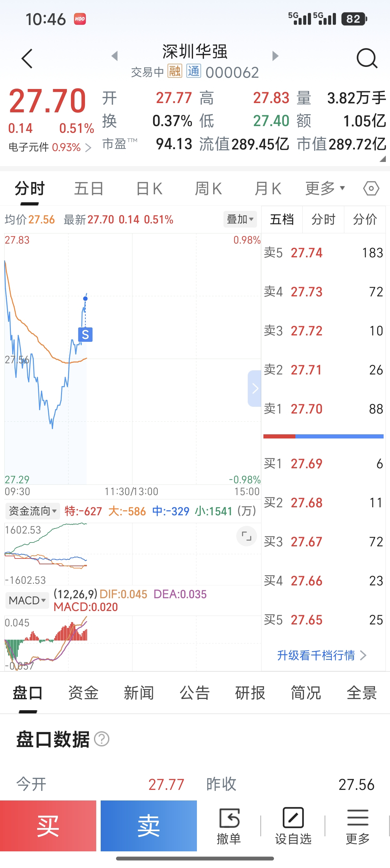Screen dimensions: 390x868
Task: Go to previous stock with left triangle
Action: (115, 56)
